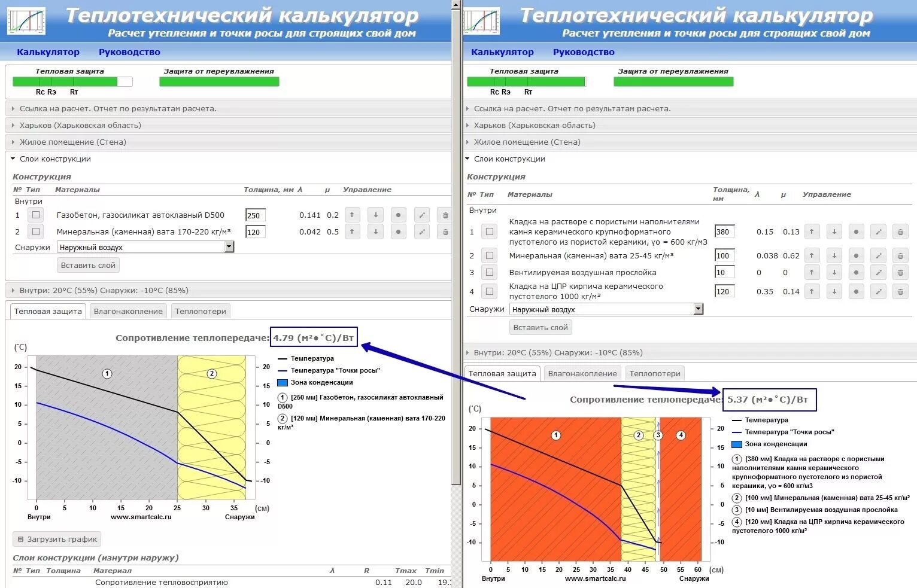917x588 pixels.
Task: Open left Наружный воздух dropdown
Action: 145,247
